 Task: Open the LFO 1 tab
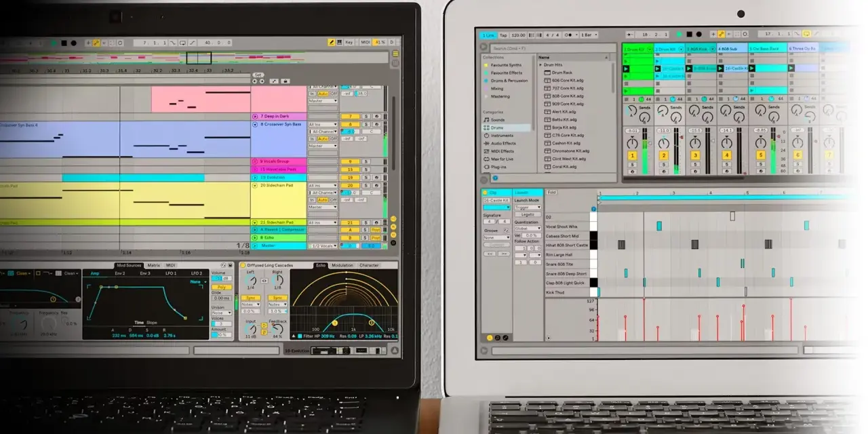(x=170, y=273)
